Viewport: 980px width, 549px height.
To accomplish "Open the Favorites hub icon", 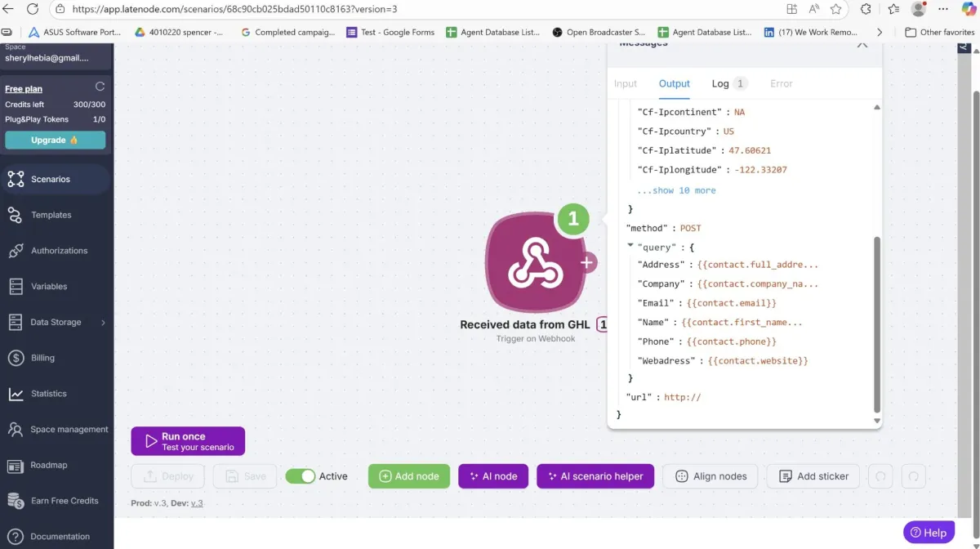I will click(x=893, y=9).
